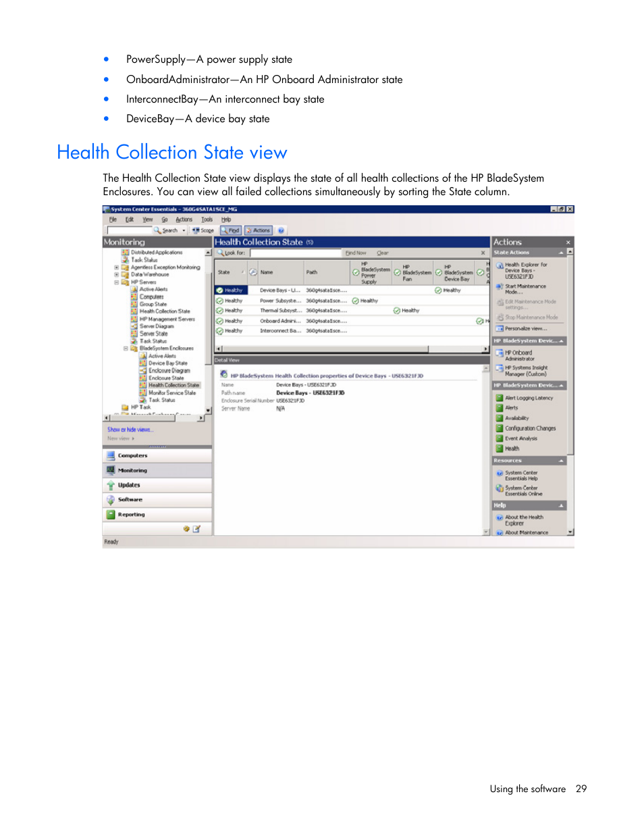The height and width of the screenshot is (834, 644).
Task: Select Distributed Applications view icon
Action: pos(125,253)
